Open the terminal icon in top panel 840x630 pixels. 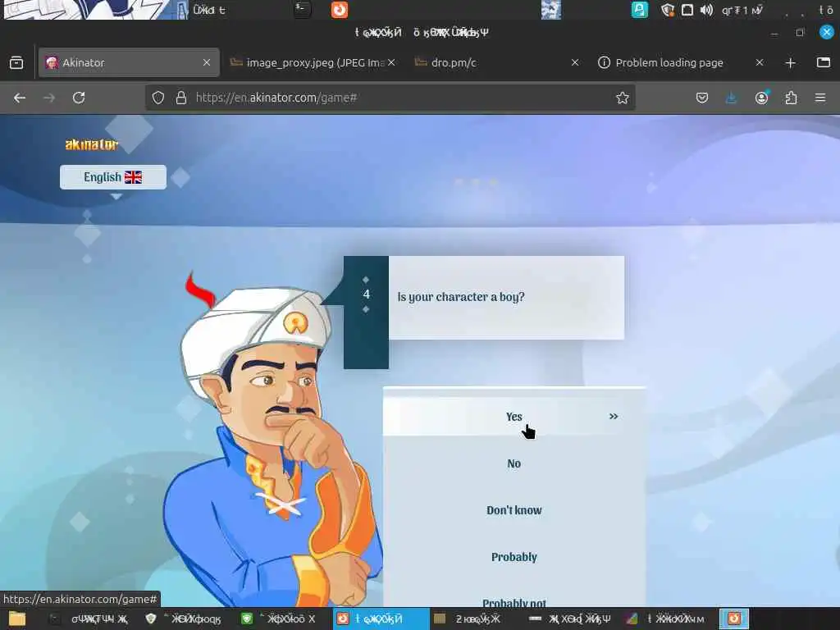click(302, 9)
